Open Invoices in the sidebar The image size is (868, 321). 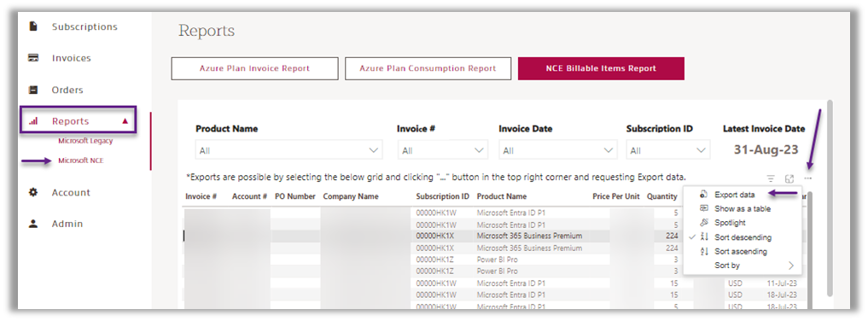click(71, 58)
